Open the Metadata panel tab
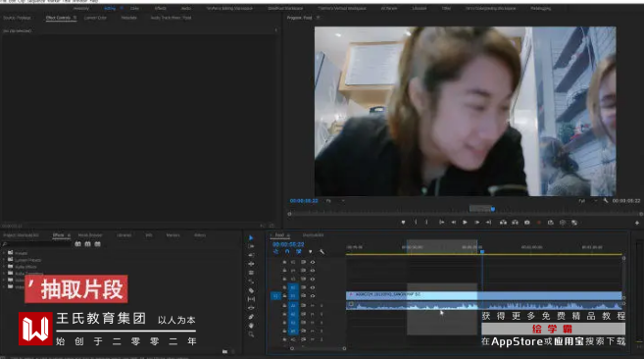The width and height of the screenshot is (644, 359). click(128, 18)
